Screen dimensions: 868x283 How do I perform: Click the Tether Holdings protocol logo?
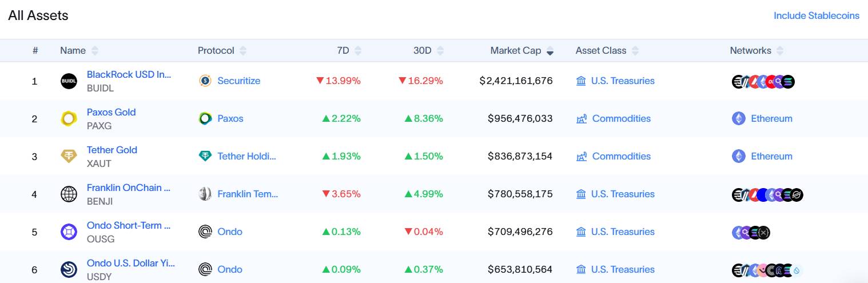(205, 156)
